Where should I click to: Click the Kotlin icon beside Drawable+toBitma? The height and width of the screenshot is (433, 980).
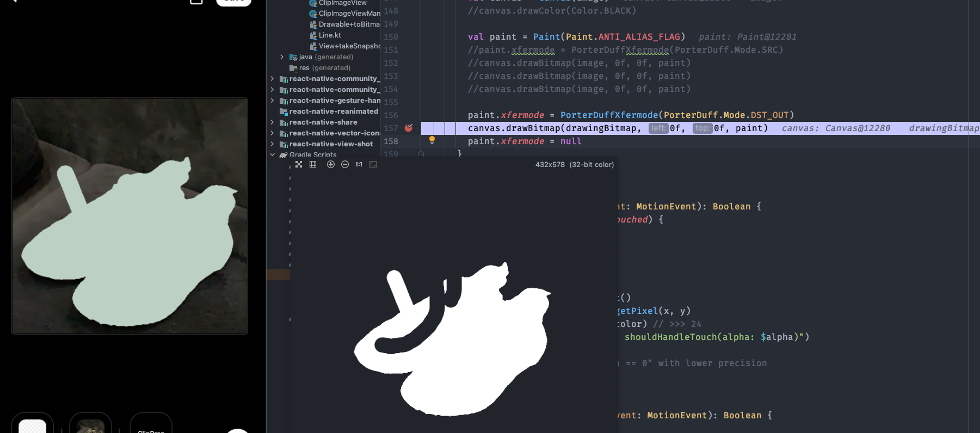coord(313,24)
